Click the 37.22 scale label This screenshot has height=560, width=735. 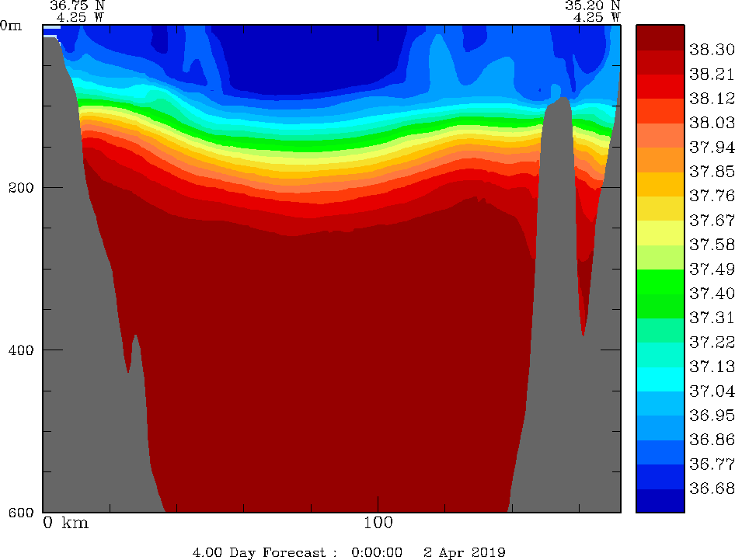click(712, 342)
